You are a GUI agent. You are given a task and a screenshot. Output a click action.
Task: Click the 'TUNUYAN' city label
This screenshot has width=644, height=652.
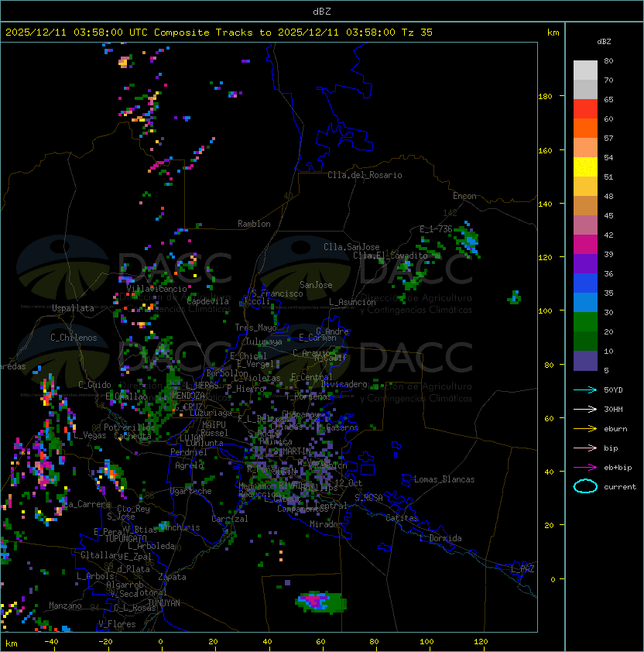(x=164, y=602)
